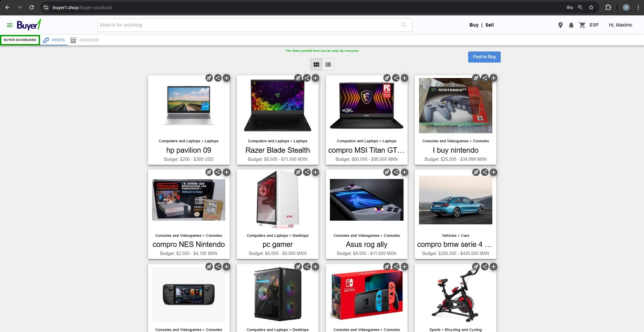Click Budget: $25,000 - $34,998 MXN text

click(455, 159)
